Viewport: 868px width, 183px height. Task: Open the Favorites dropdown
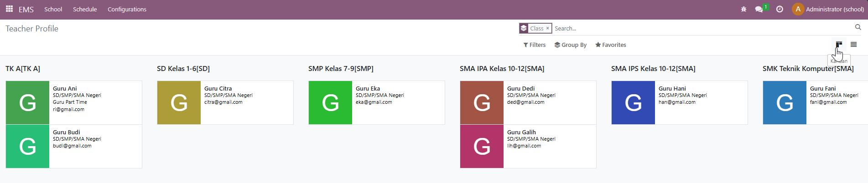click(611, 45)
